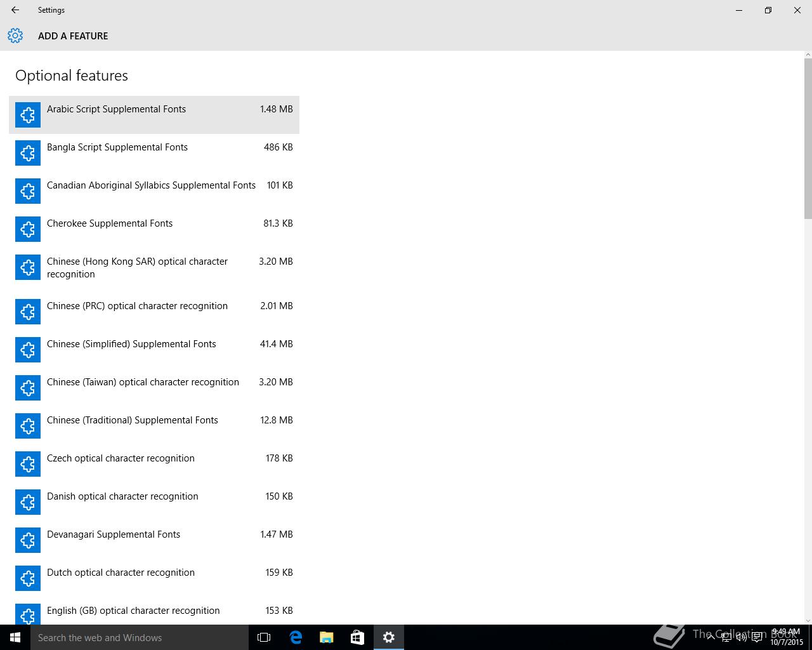Open File Explorer from the taskbar
The width and height of the screenshot is (812, 650).
(327, 637)
